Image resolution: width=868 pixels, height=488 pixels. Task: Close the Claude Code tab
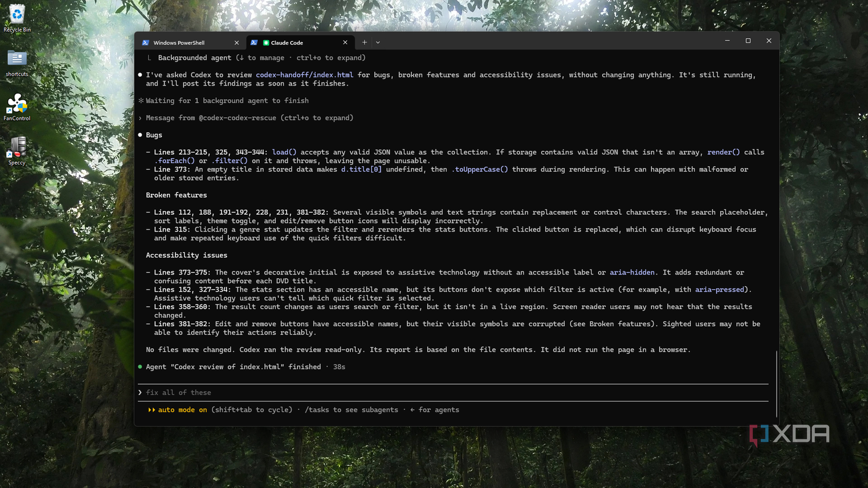coord(345,42)
